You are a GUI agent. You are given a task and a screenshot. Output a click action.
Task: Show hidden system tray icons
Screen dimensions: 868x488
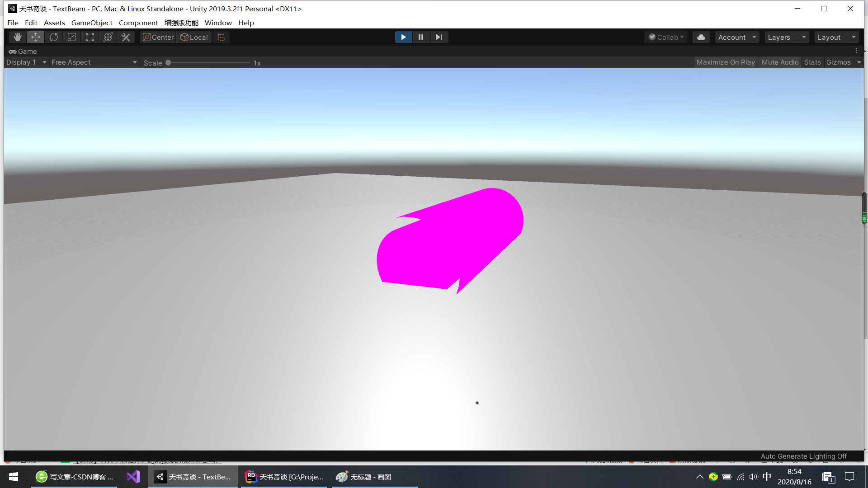[x=699, y=477]
